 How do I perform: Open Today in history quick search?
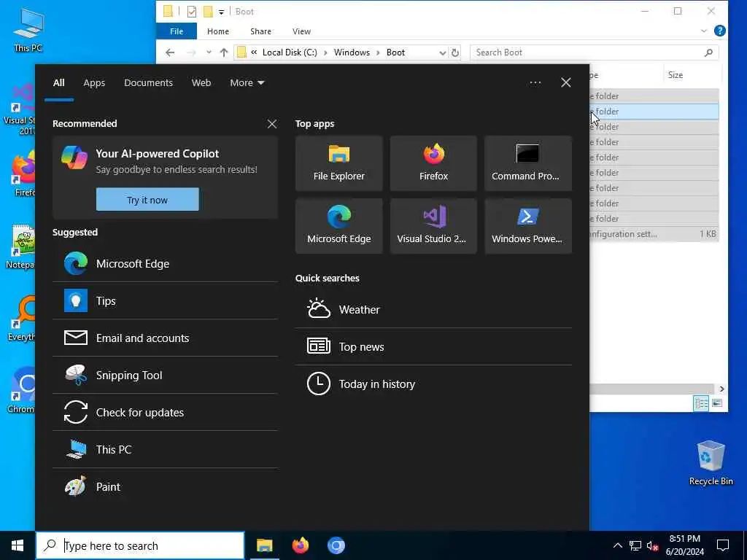433,384
